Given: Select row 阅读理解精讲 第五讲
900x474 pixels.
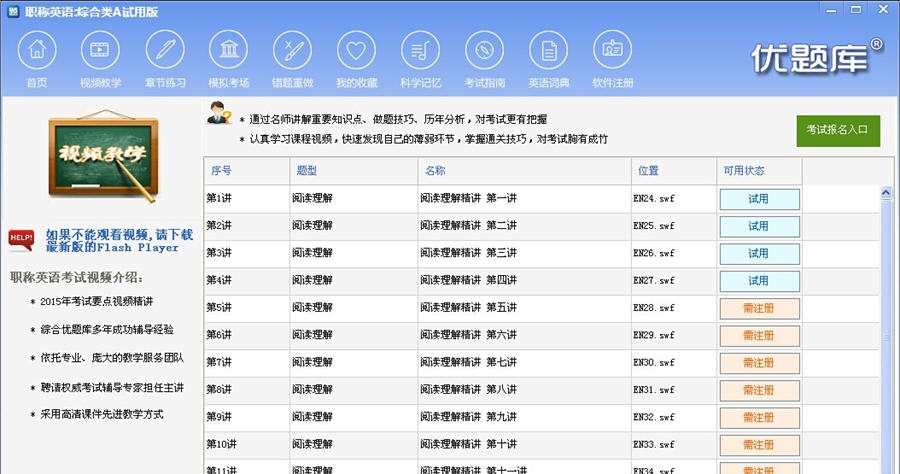Looking at the screenshot, I should pyautogui.click(x=541, y=309).
